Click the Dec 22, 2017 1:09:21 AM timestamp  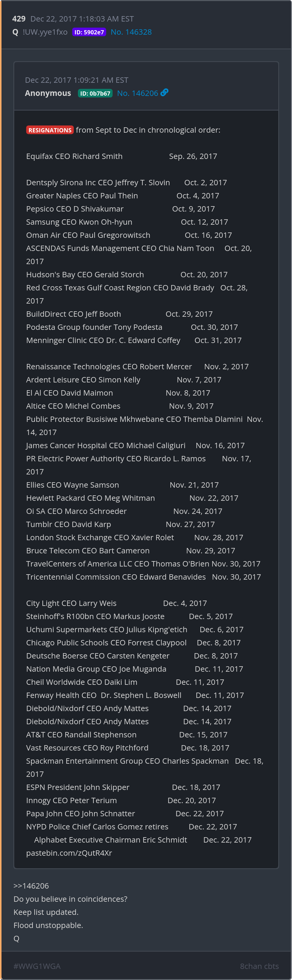(76, 80)
